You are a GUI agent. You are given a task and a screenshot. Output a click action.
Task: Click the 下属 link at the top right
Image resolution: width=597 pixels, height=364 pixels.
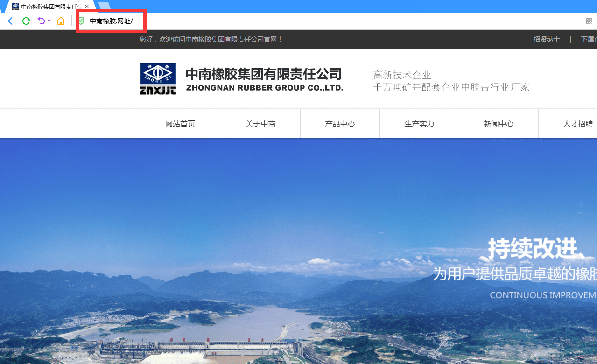589,39
